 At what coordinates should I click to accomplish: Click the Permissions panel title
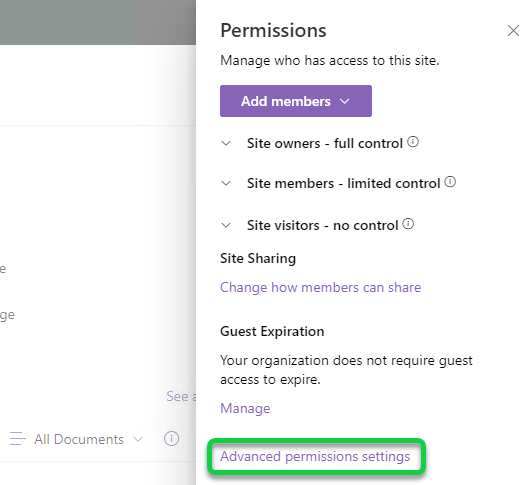[273, 30]
